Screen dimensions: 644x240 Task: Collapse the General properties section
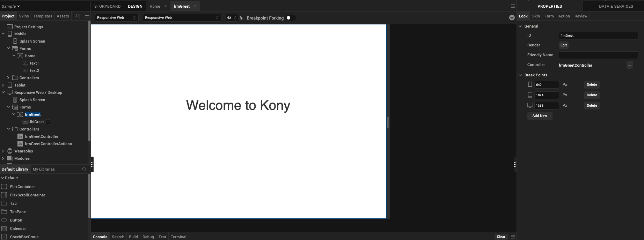click(x=520, y=26)
